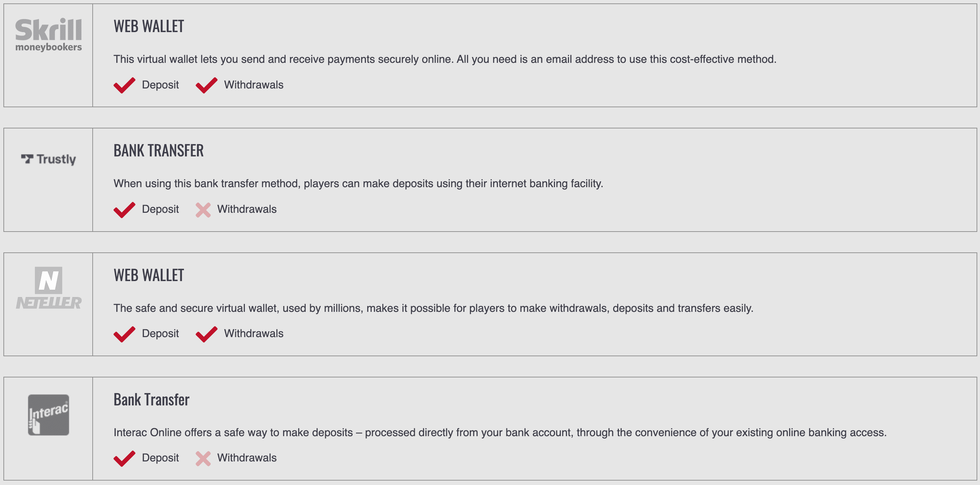980x485 pixels.
Task: Click Neteller's red Deposit checkmark
Action: [124, 334]
